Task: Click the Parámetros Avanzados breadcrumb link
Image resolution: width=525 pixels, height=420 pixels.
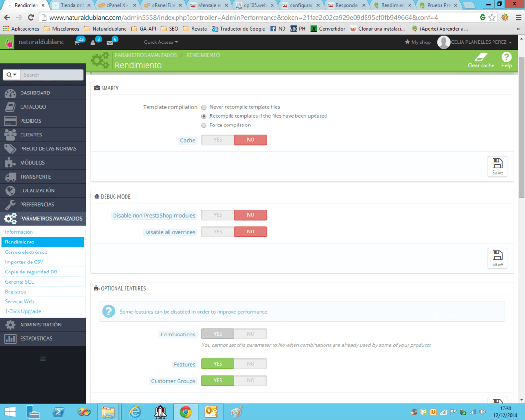Action: pos(146,55)
